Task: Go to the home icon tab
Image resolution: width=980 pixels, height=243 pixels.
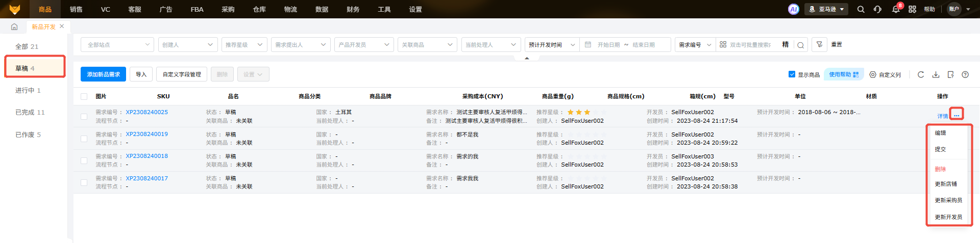Action: (x=14, y=26)
